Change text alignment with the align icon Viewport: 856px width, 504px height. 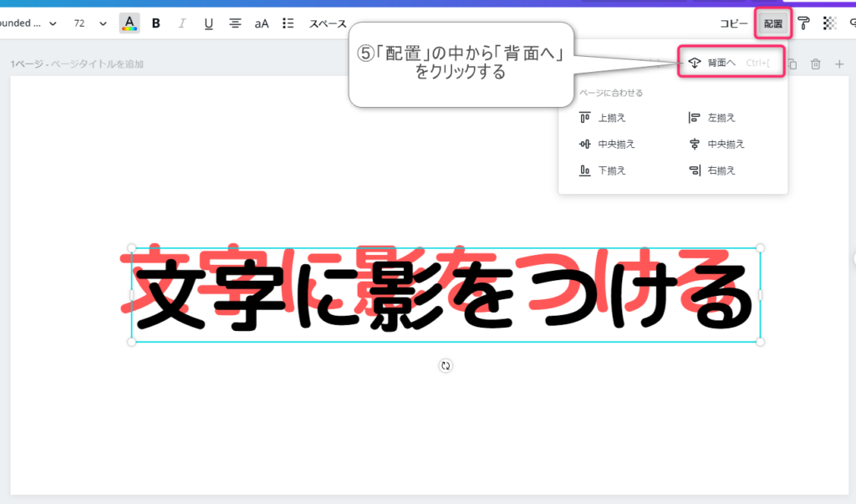[x=235, y=23]
